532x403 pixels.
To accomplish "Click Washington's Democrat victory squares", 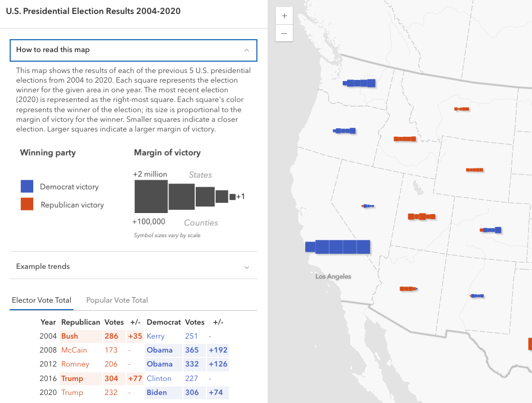I will click(x=358, y=83).
